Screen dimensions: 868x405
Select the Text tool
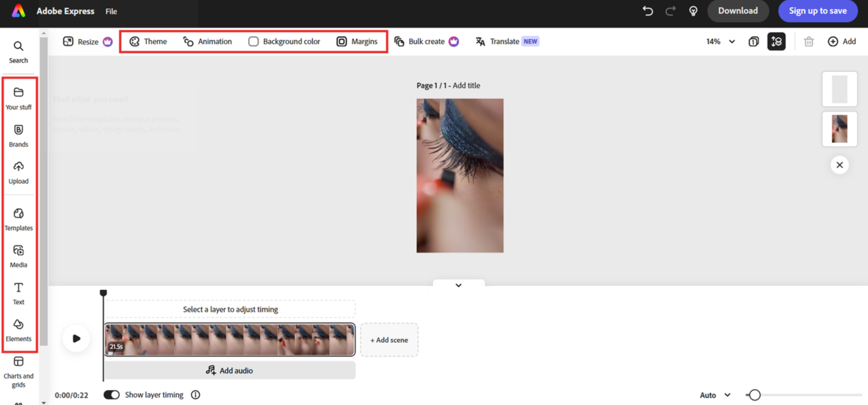[x=18, y=293]
